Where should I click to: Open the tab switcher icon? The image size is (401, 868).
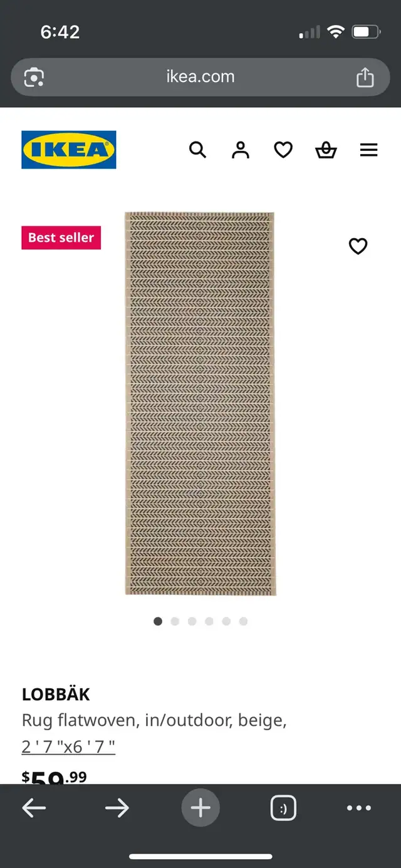coord(283,808)
